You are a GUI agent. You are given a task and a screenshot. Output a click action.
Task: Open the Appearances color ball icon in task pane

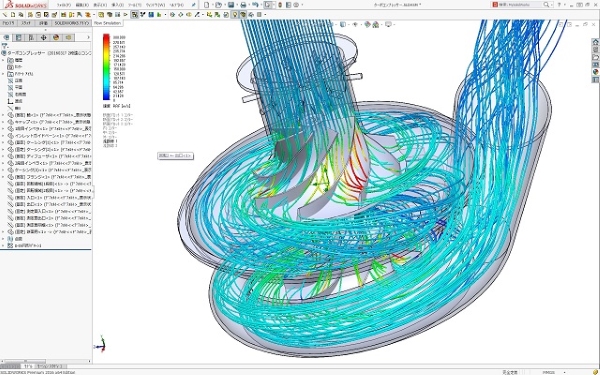[x=595, y=72]
